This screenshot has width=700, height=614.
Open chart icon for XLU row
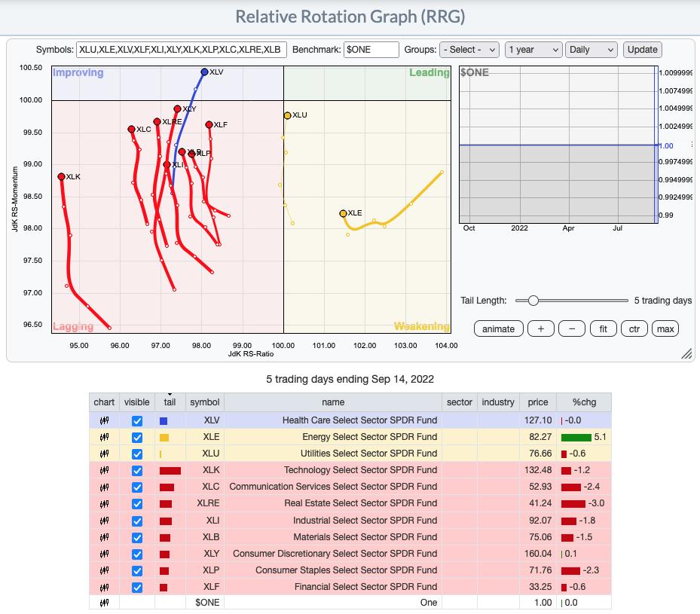[x=104, y=454]
